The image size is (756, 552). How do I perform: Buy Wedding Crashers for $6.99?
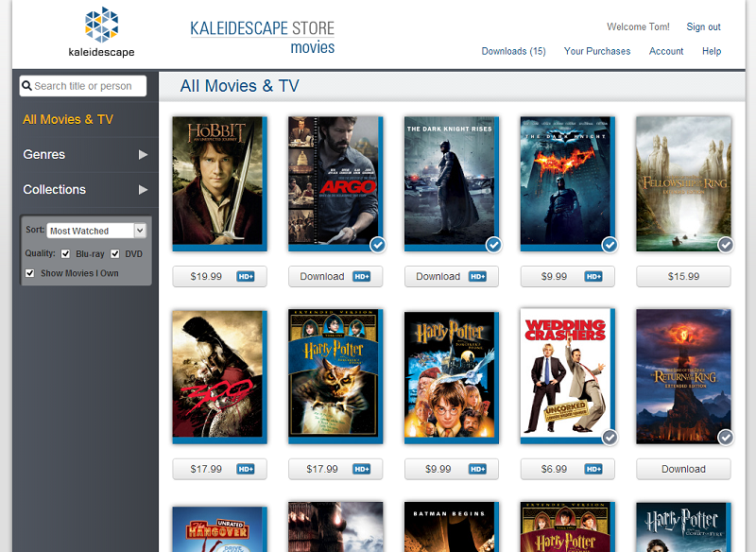coord(568,469)
